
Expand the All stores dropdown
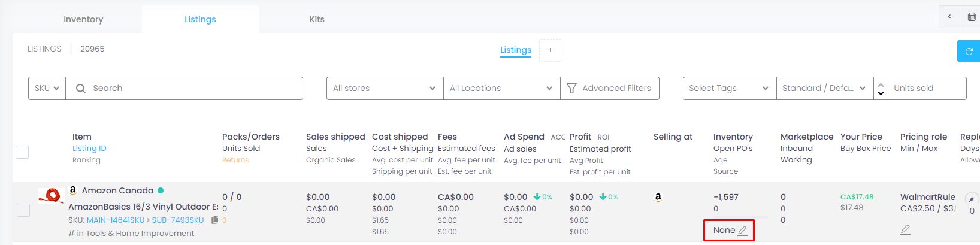384,89
